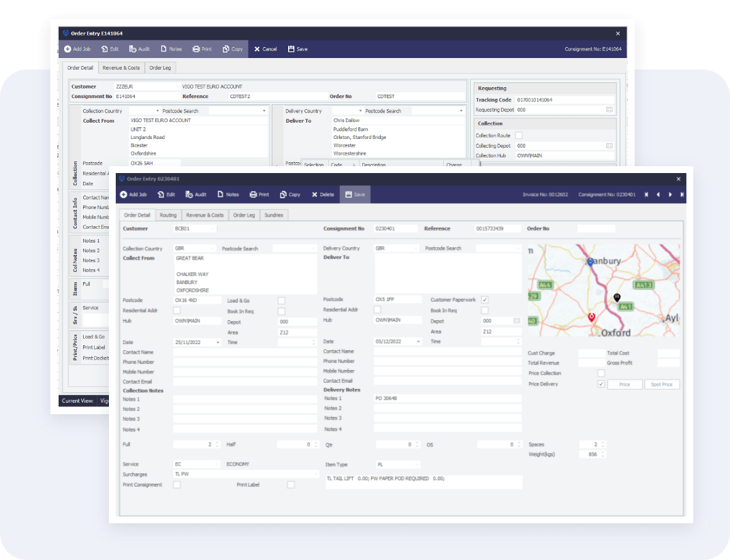Enable the Price Collection checkbox
Screen dimensions: 730x560
tap(601, 373)
